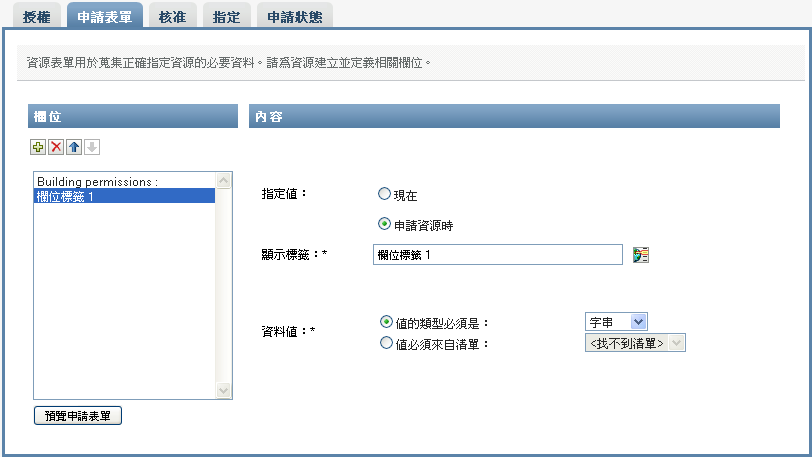812x457 pixels.
Task: Switch to the 核准 tab
Action: 172,17
